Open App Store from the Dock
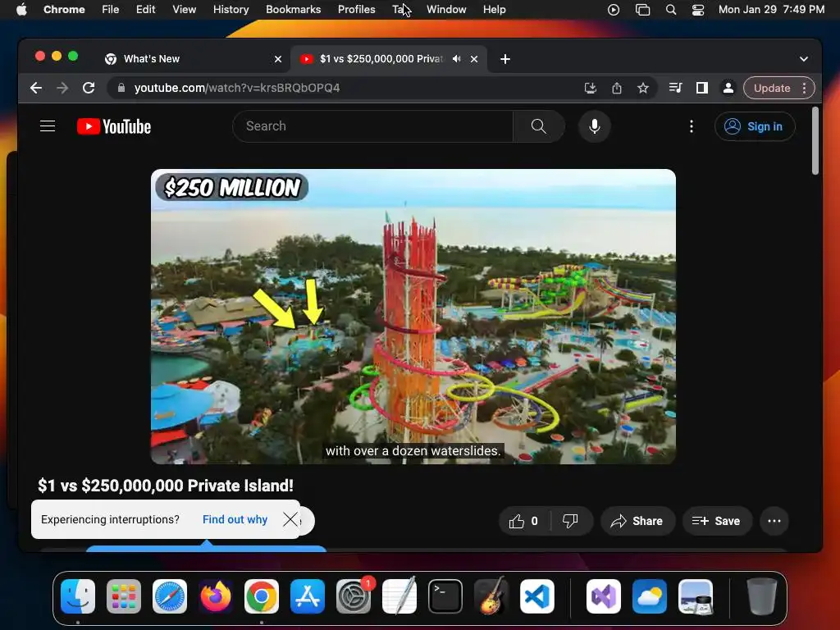The height and width of the screenshot is (630, 840). (308, 596)
